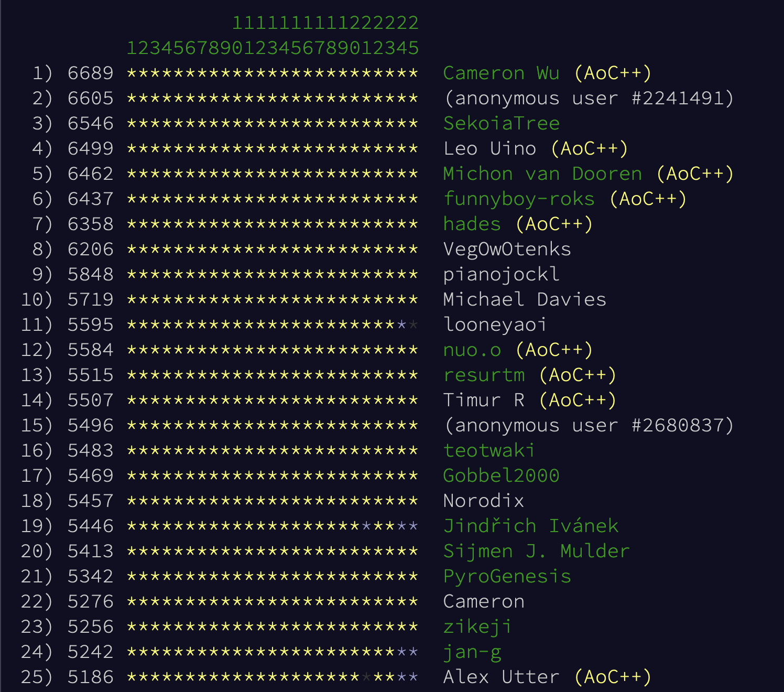Open Jindřich Ivánek's link
The image size is (784, 692).
530,526
